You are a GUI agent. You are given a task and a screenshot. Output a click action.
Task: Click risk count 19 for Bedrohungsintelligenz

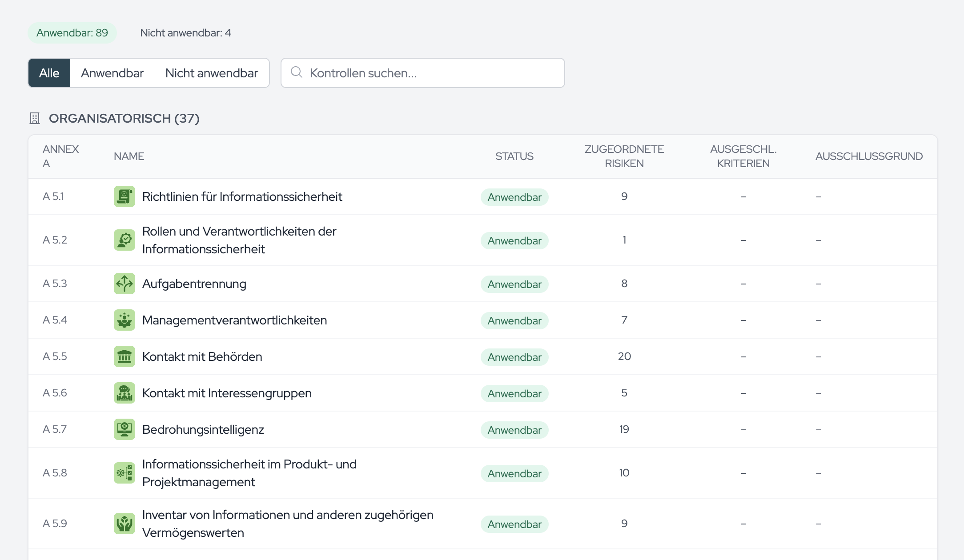tap(624, 429)
